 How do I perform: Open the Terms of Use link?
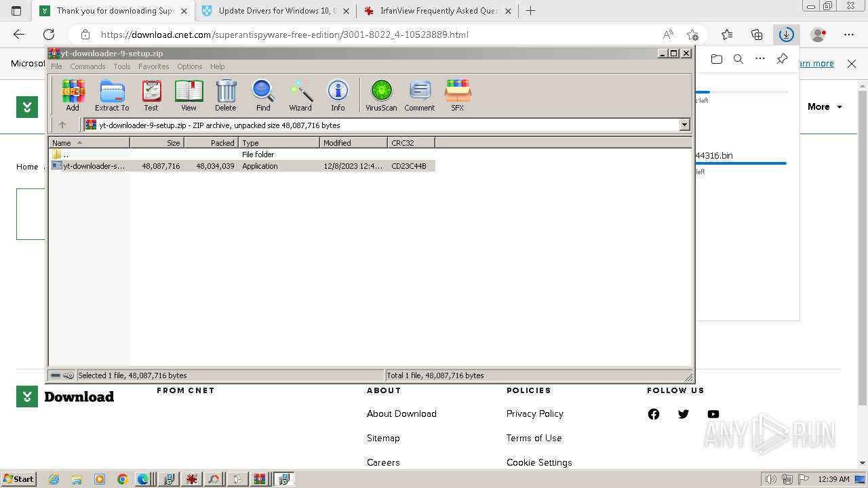(534, 439)
